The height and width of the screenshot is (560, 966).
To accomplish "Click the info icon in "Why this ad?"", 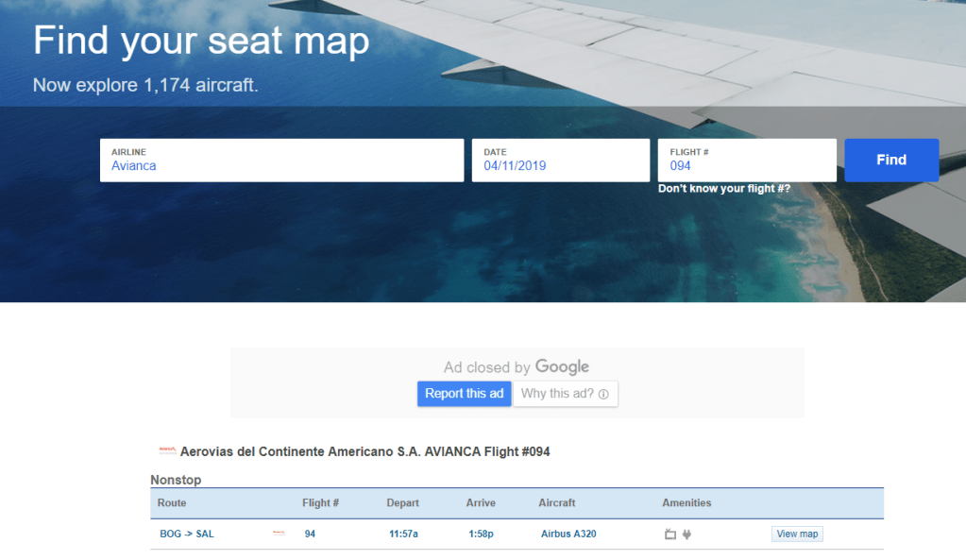I will point(602,394).
